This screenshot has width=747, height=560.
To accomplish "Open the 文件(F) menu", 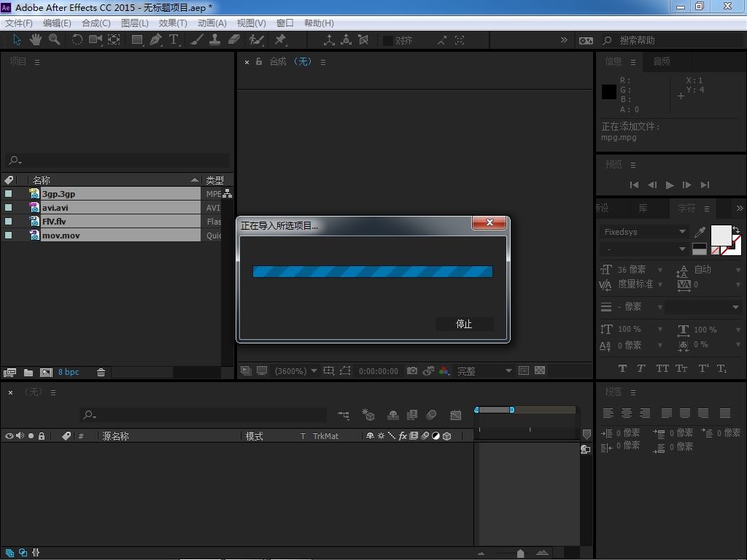I will [x=18, y=23].
